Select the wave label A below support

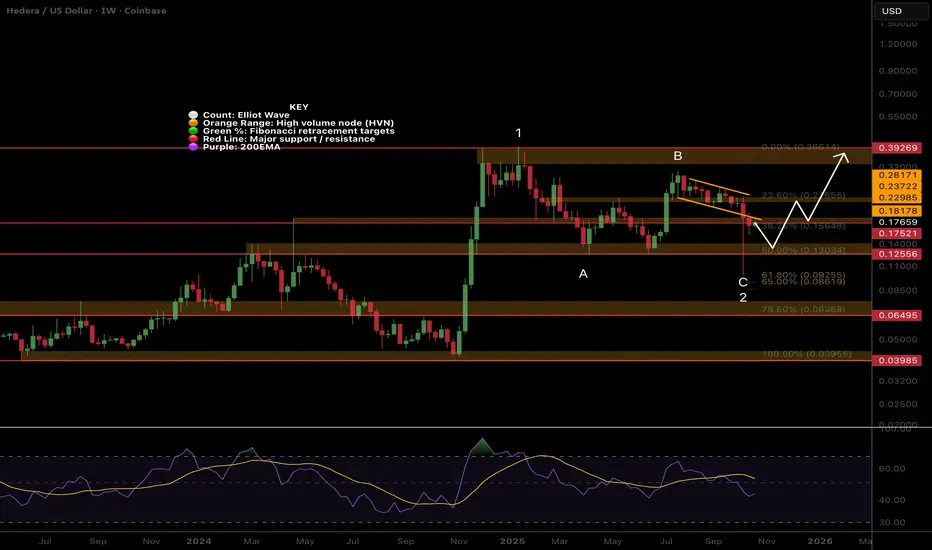tap(583, 274)
